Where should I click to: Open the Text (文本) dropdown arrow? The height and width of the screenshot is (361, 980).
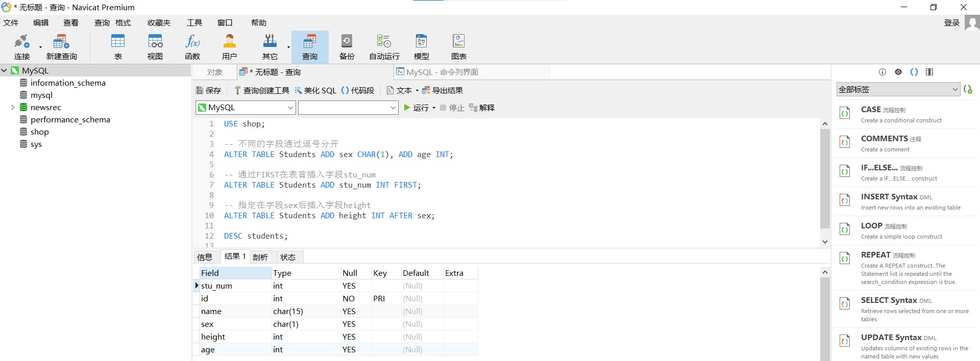coord(417,91)
